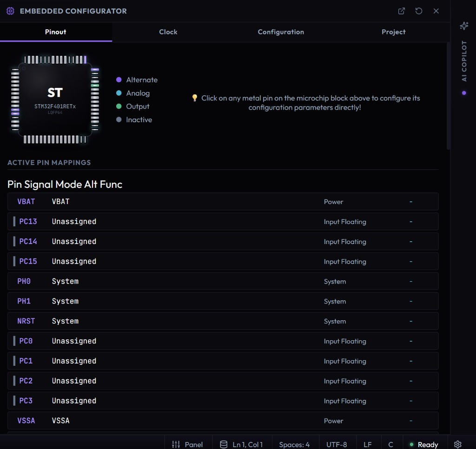Select the NRST pin name
The image size is (476, 449).
tap(26, 321)
